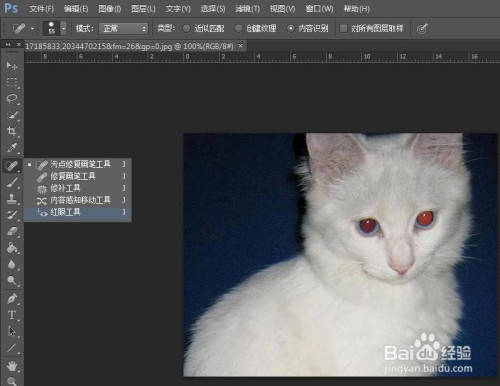Click the Spot Healing Brush toolbar icon

click(x=12, y=165)
